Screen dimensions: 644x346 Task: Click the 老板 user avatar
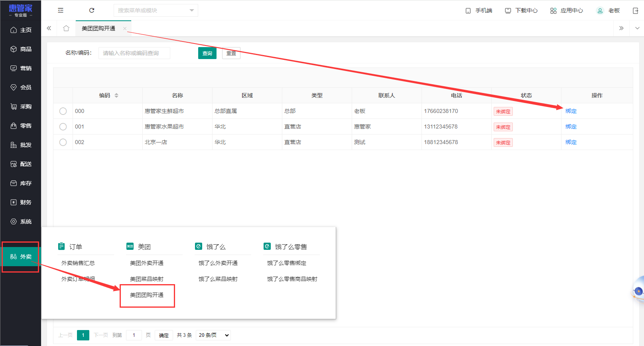600,11
